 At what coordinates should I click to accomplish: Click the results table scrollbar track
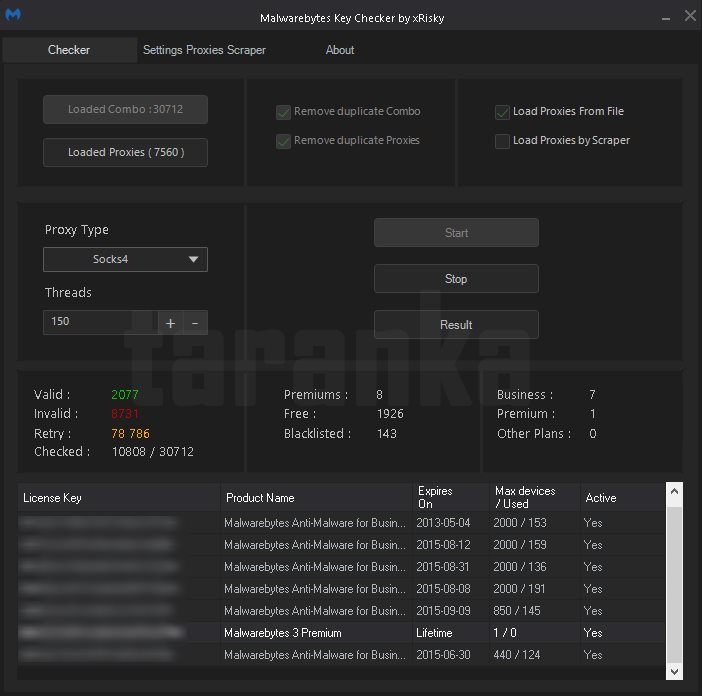pyautogui.click(x=674, y=582)
